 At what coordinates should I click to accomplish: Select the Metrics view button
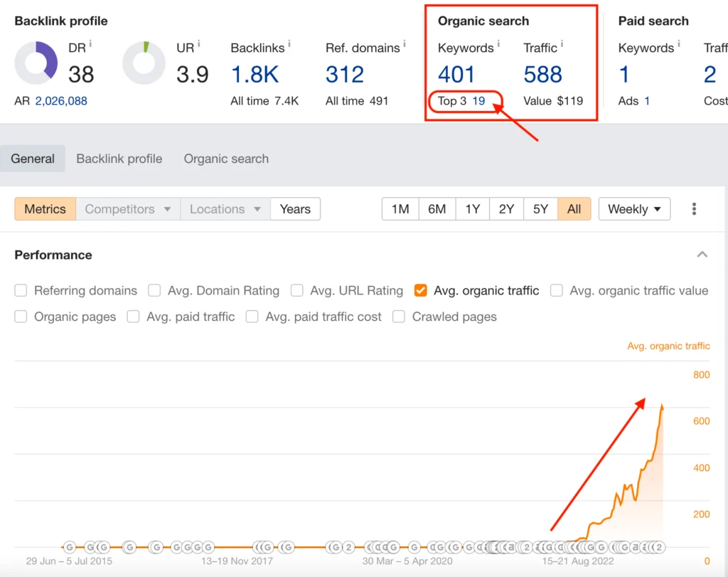pyautogui.click(x=45, y=209)
